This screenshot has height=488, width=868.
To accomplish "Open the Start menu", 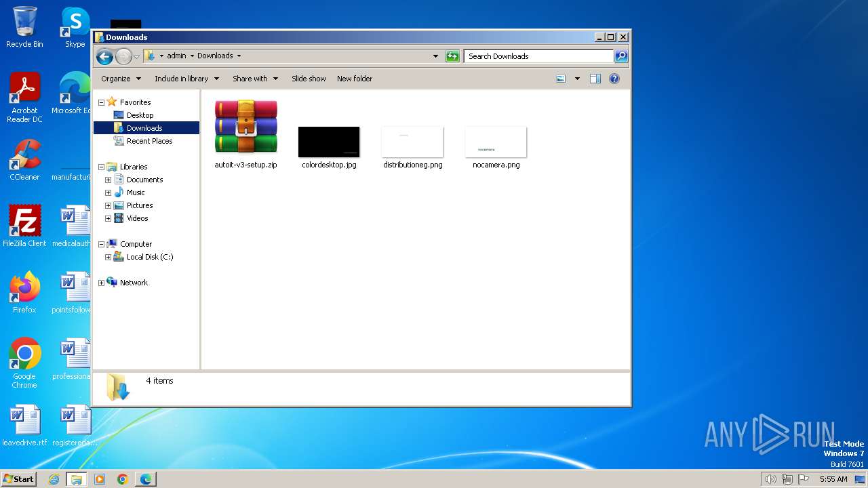I will click(18, 479).
